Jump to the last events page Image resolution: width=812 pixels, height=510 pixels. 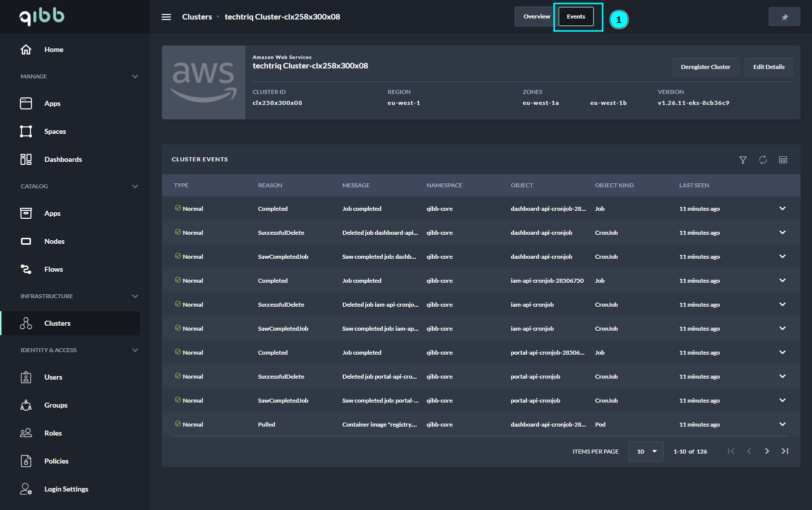785,451
